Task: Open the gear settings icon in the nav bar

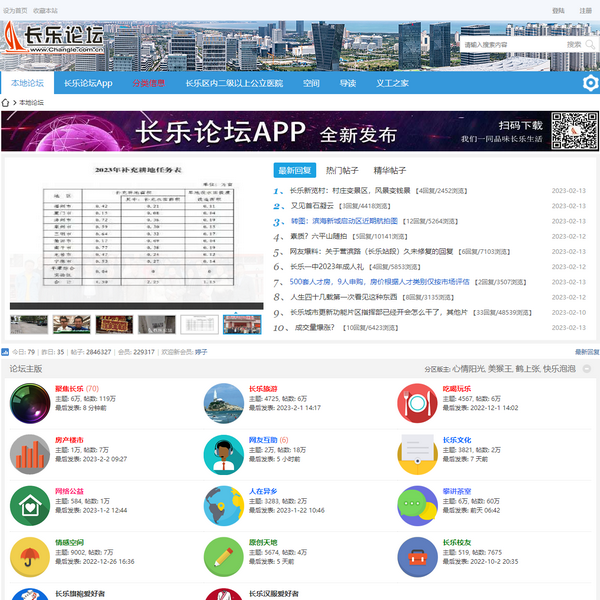Action: pos(590,84)
